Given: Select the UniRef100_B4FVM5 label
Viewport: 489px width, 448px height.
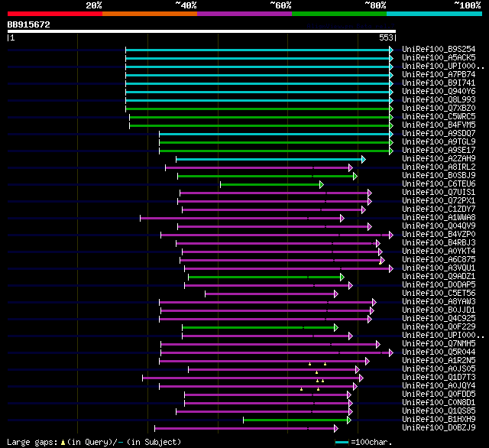Looking at the screenshot, I should [x=439, y=125].
